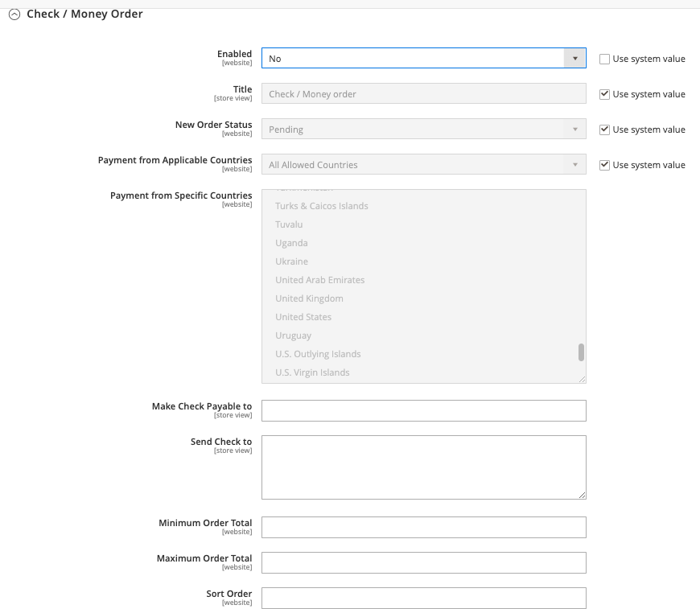
Task: Open the New Order Status Pending dropdown
Action: pos(424,129)
